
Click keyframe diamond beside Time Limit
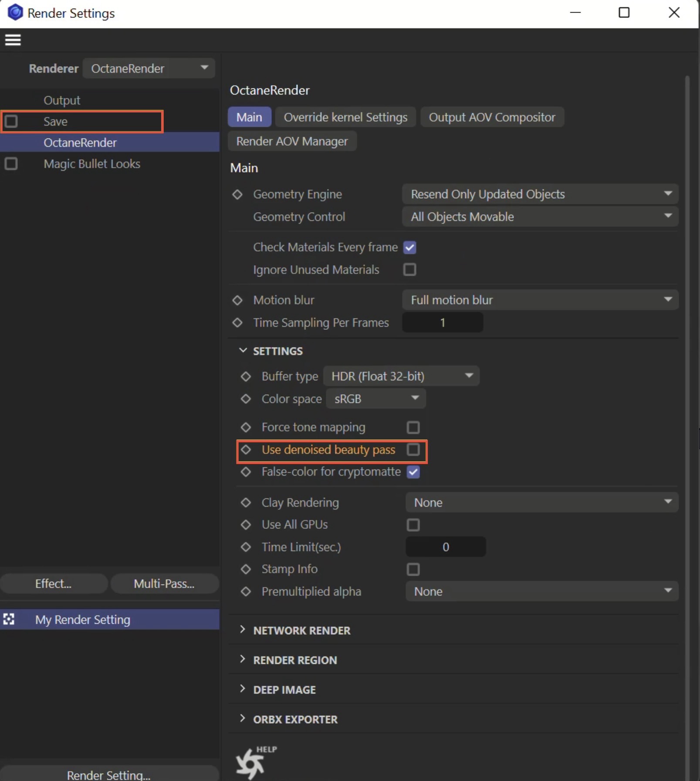pyautogui.click(x=246, y=547)
